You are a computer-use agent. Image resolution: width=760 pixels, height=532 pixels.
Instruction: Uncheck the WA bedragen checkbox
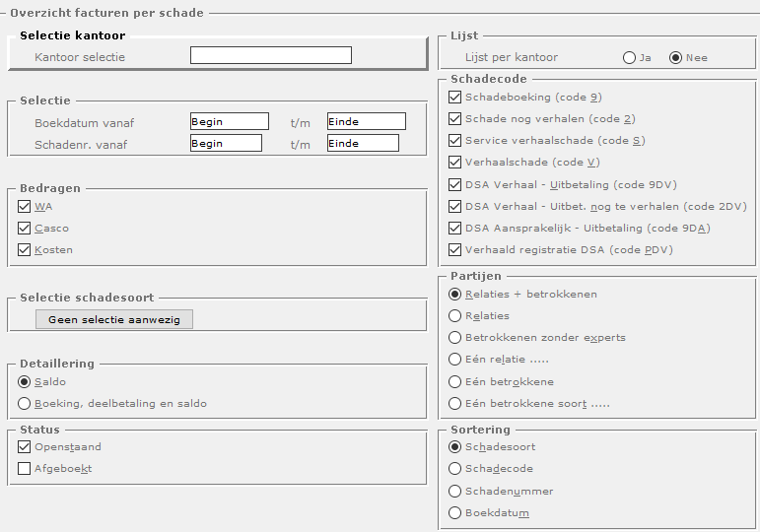point(25,207)
